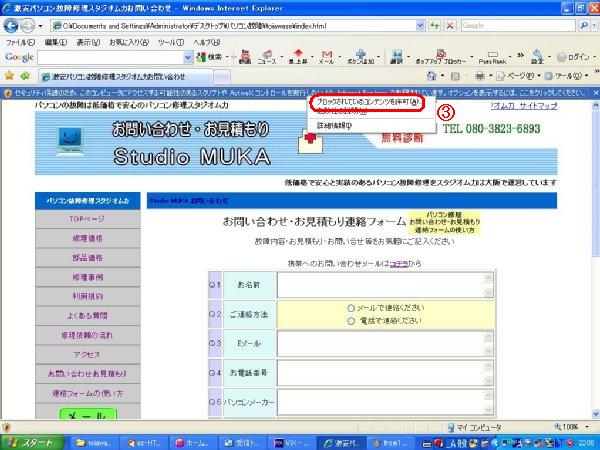The image size is (600, 450).
Task: Click the IE search box at top right
Action: (x=518, y=26)
